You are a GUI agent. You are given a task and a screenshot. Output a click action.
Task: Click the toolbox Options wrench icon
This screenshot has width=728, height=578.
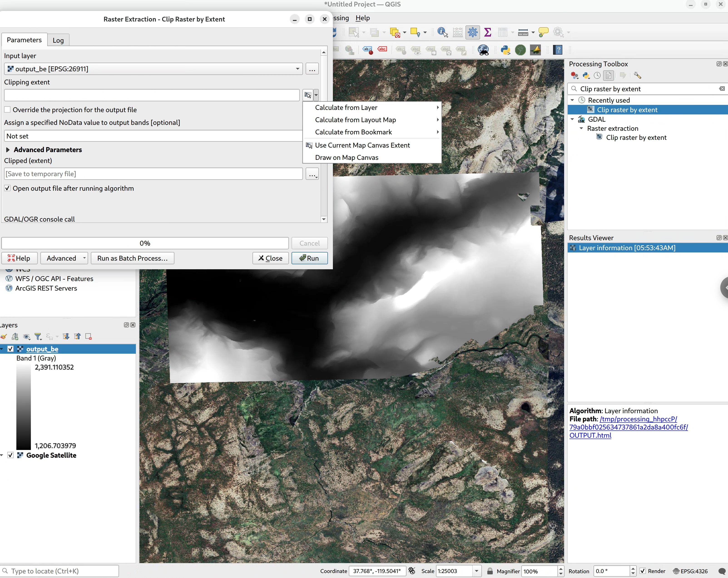[x=637, y=75]
